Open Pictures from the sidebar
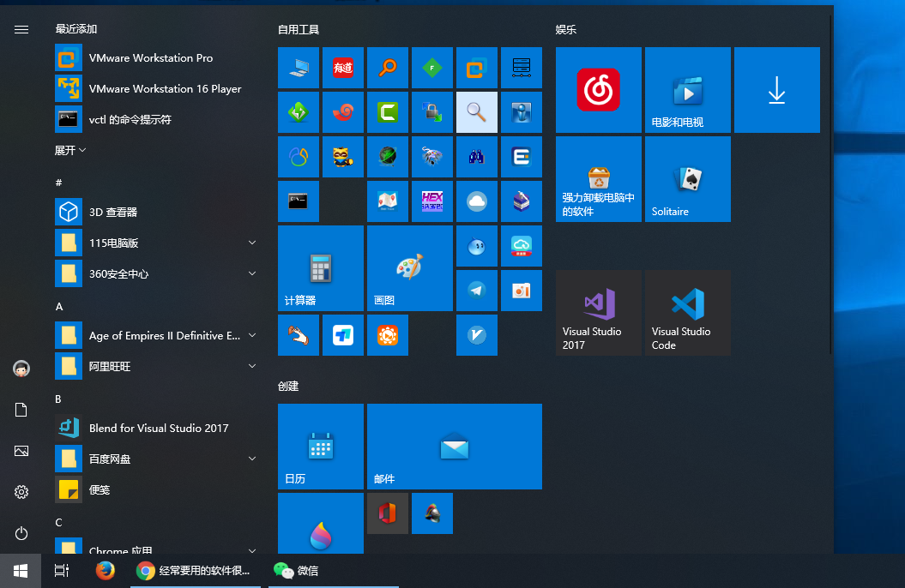Viewport: 905px width, 588px height. coord(21,451)
